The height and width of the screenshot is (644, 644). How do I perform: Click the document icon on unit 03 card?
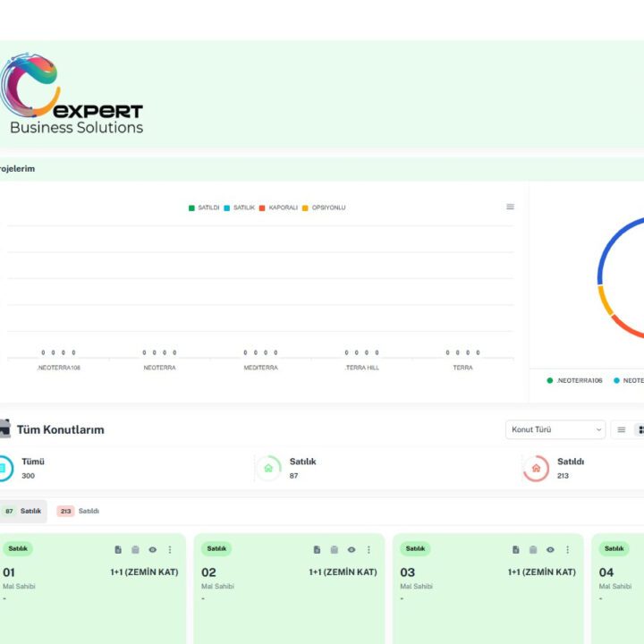click(516, 550)
